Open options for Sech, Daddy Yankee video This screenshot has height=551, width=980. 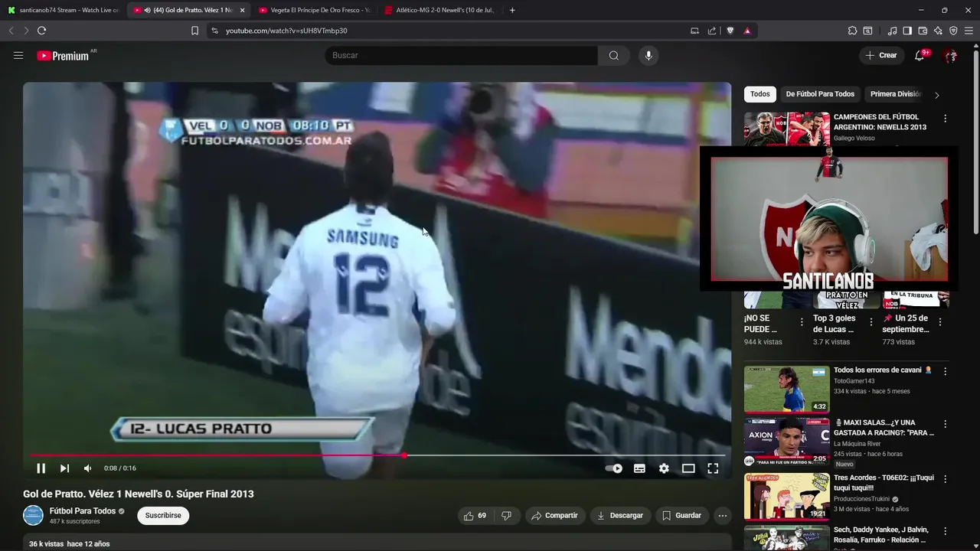pyautogui.click(x=945, y=531)
